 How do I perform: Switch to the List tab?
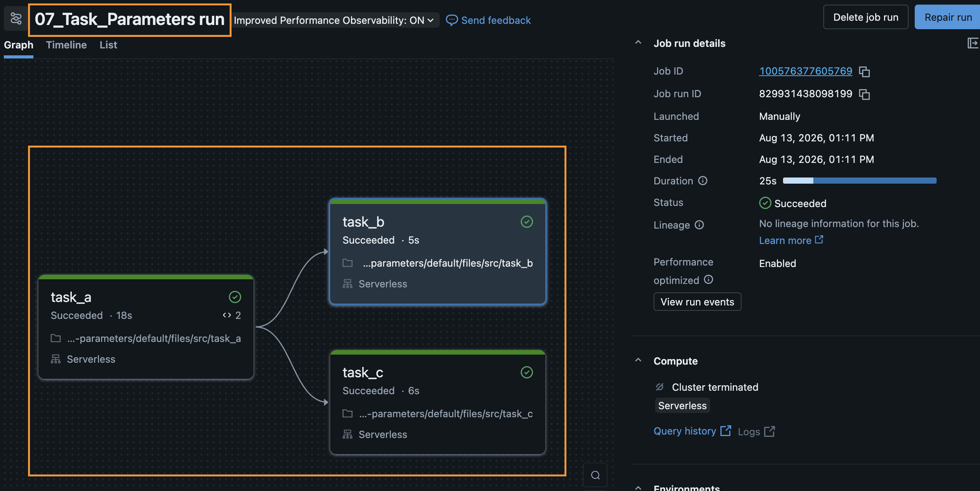click(108, 45)
